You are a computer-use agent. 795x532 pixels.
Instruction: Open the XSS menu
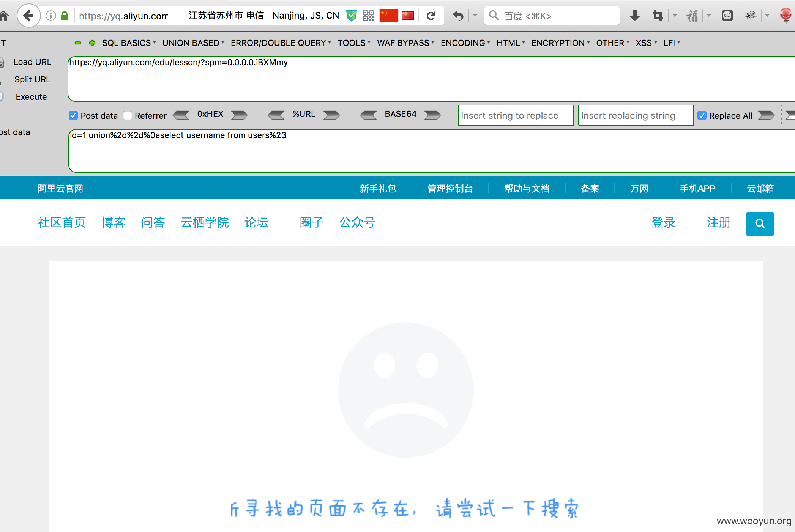647,43
